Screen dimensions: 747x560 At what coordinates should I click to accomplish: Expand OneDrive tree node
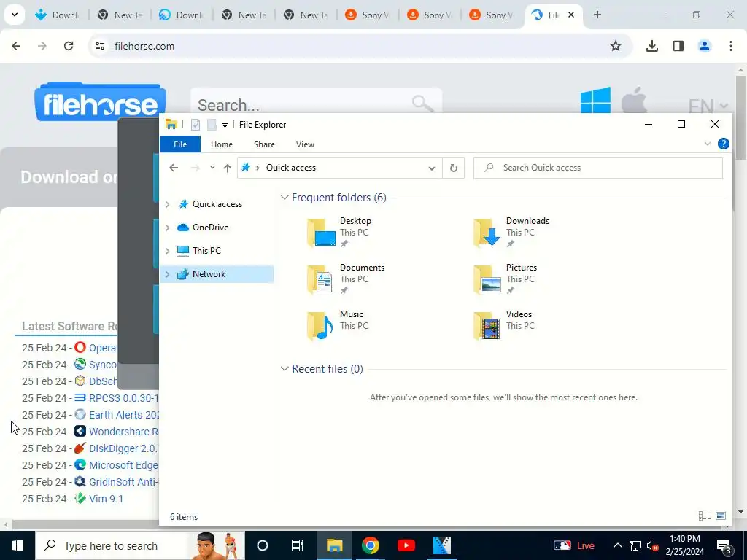[167, 227]
